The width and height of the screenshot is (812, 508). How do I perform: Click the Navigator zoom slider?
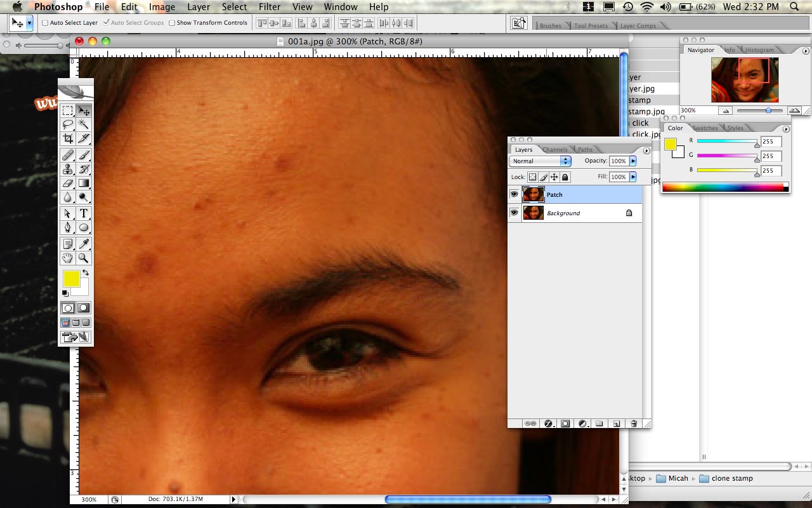[759, 110]
